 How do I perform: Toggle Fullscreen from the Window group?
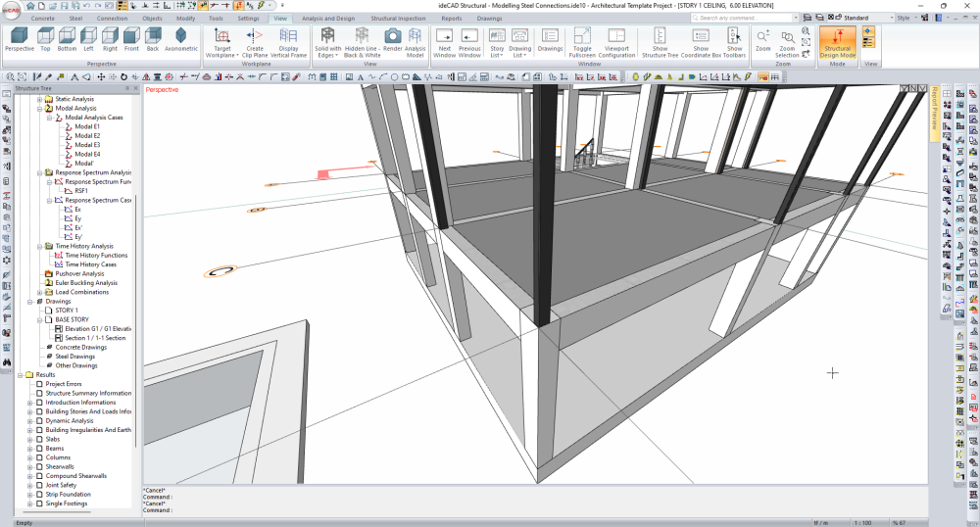[x=582, y=38]
